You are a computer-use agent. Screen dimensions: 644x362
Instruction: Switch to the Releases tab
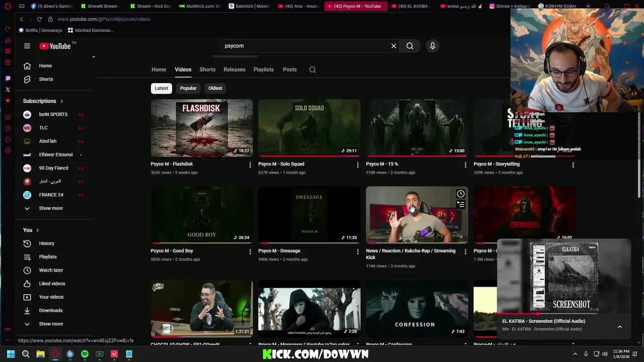click(x=234, y=69)
